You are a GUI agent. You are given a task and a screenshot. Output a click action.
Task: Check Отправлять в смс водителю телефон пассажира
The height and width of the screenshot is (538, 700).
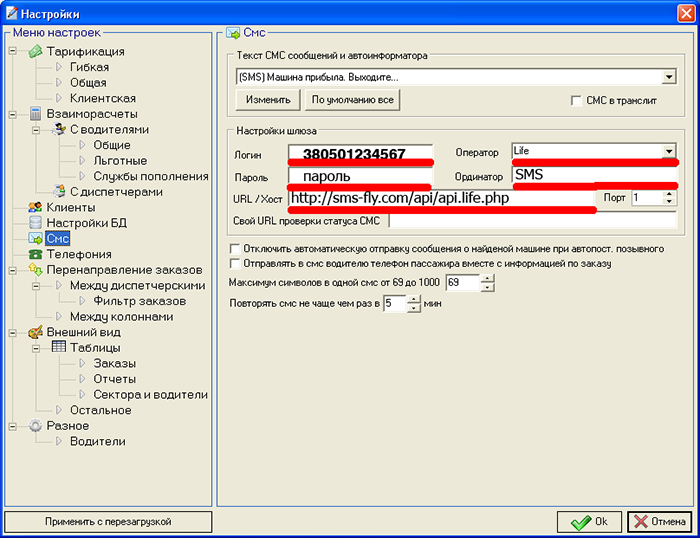pyautogui.click(x=234, y=263)
